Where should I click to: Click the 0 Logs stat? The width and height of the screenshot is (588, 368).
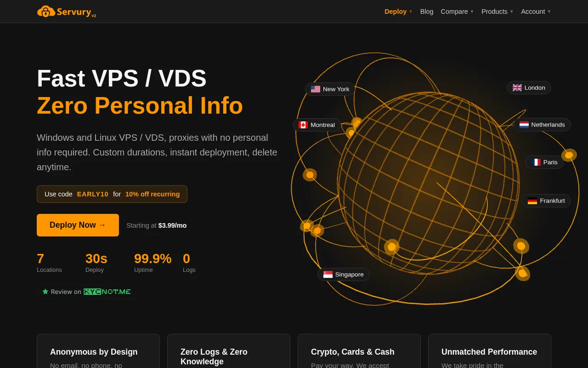coord(189,263)
